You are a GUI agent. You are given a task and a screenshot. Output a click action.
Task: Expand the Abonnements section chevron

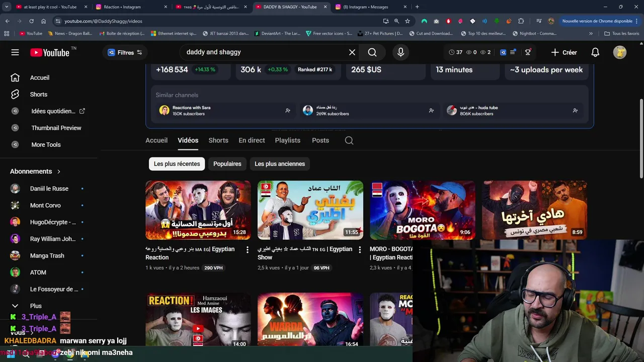click(x=58, y=171)
